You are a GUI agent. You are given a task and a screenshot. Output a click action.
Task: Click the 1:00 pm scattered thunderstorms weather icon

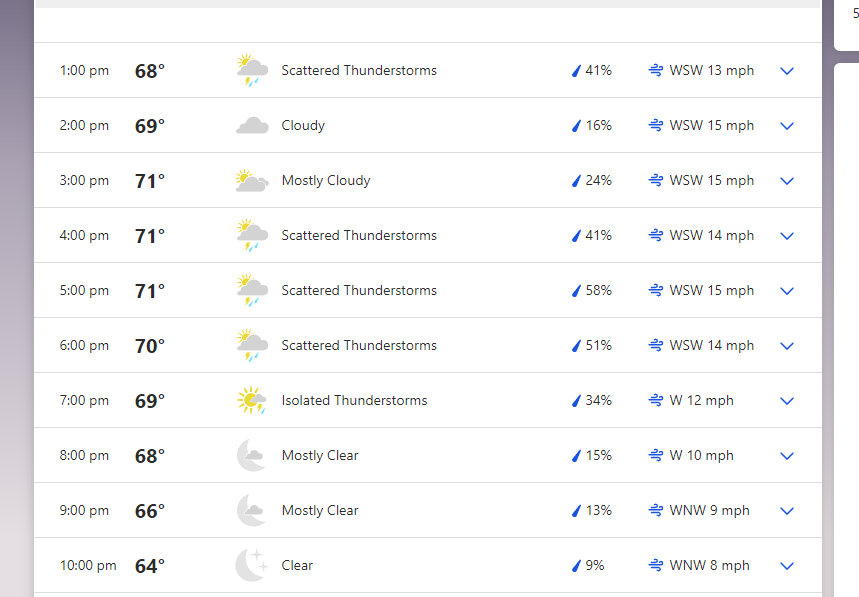click(252, 70)
